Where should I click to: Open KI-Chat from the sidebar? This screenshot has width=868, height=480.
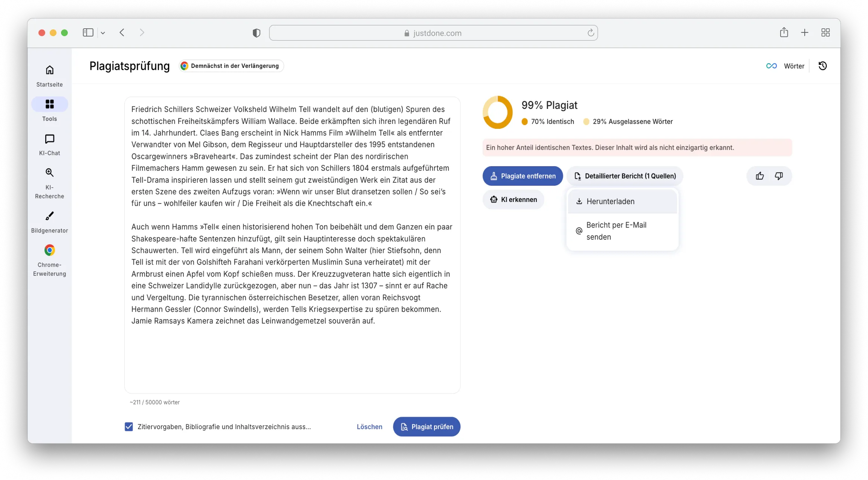click(x=49, y=139)
